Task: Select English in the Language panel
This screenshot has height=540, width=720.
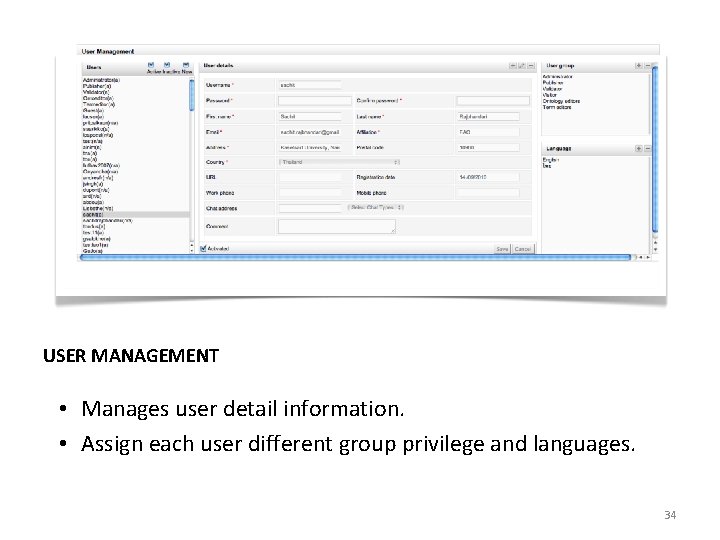Action: point(551,160)
